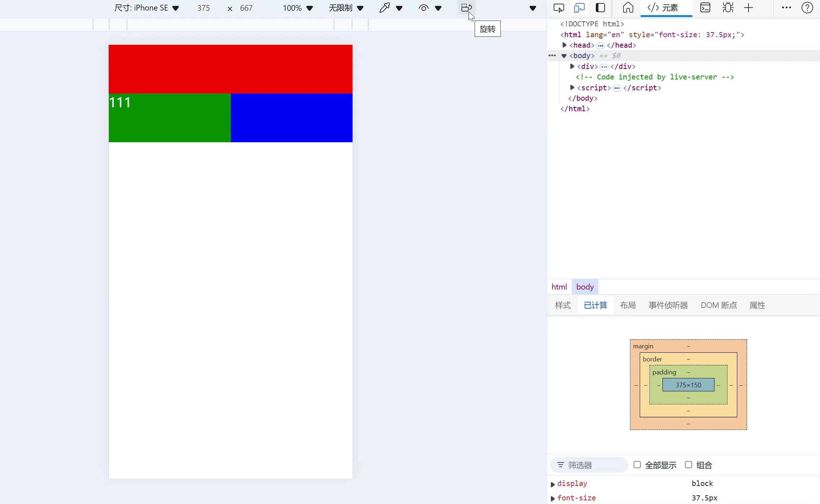The height and width of the screenshot is (504, 820).
Task: Open the Welcome home icon
Action: [x=628, y=8]
